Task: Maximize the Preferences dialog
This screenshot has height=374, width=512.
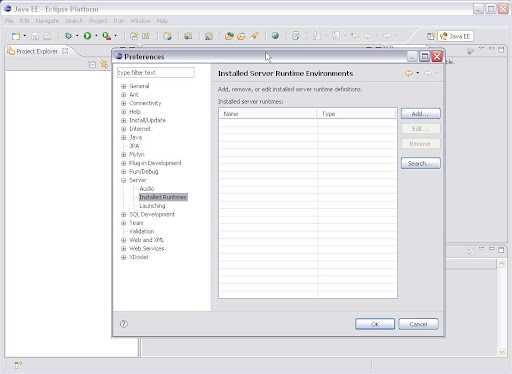Action: point(424,56)
